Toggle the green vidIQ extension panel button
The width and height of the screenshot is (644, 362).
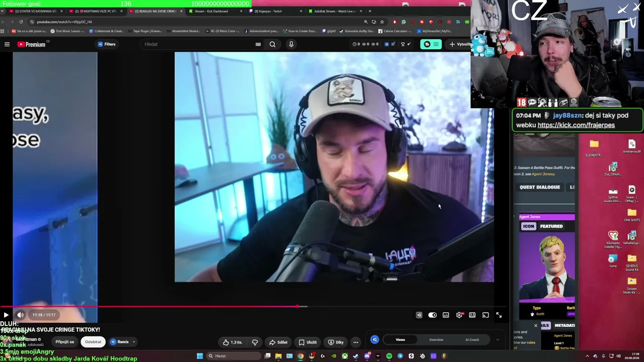[x=431, y=44]
